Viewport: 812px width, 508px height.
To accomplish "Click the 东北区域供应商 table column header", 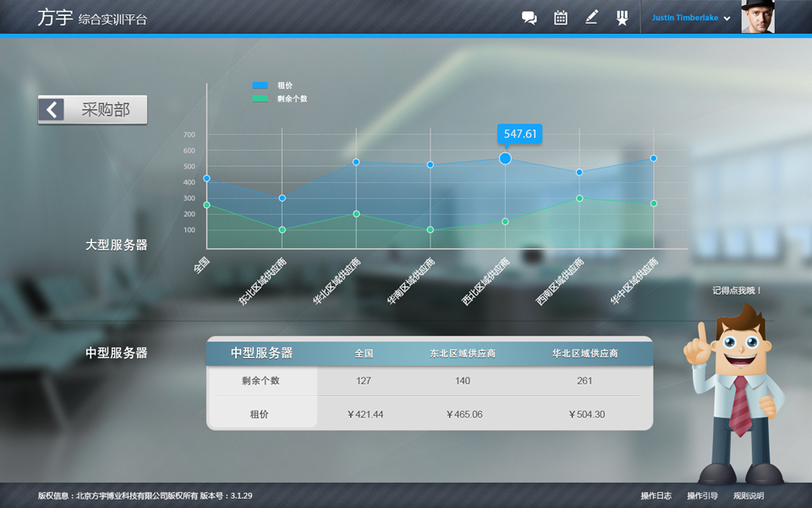I will coord(463,353).
